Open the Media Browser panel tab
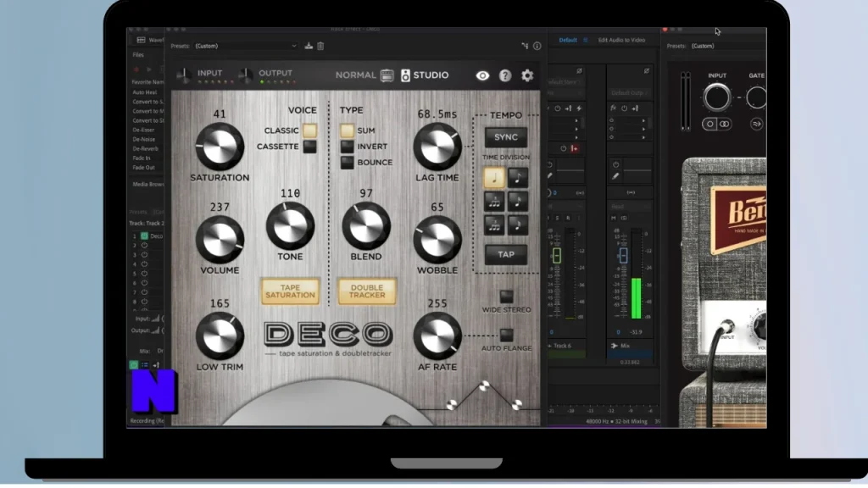This screenshot has width=868, height=488. [147, 184]
